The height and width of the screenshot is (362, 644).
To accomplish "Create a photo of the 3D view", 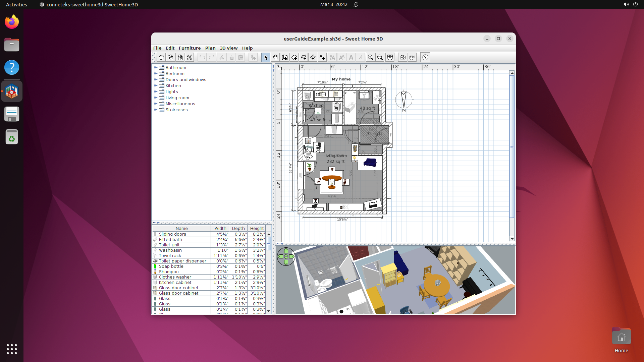I will [402, 57].
